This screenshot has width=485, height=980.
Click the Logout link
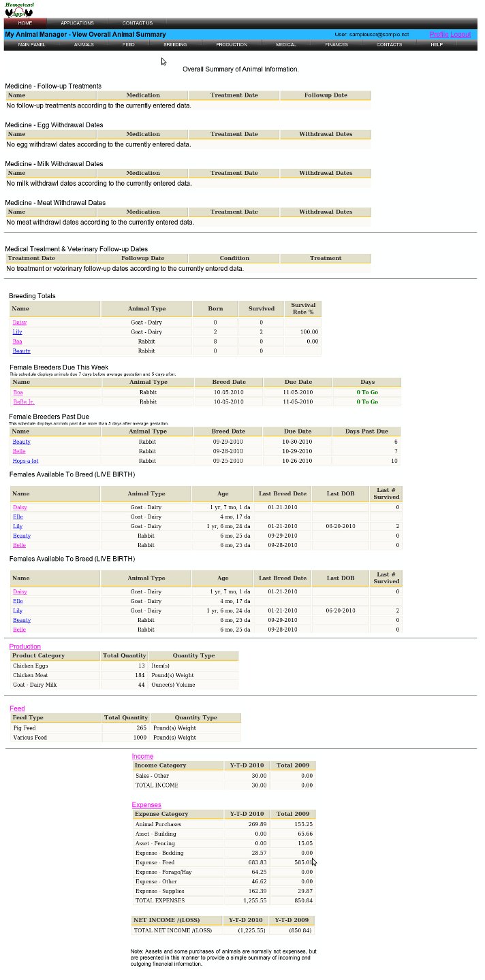tap(460, 34)
